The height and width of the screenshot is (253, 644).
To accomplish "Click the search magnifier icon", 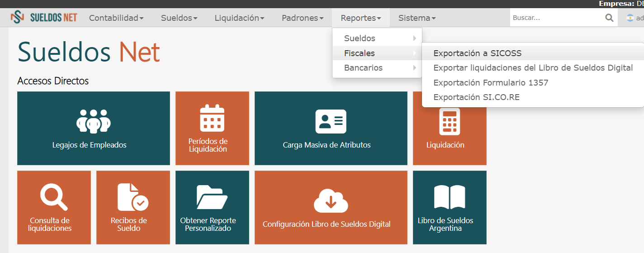I will [x=610, y=18].
